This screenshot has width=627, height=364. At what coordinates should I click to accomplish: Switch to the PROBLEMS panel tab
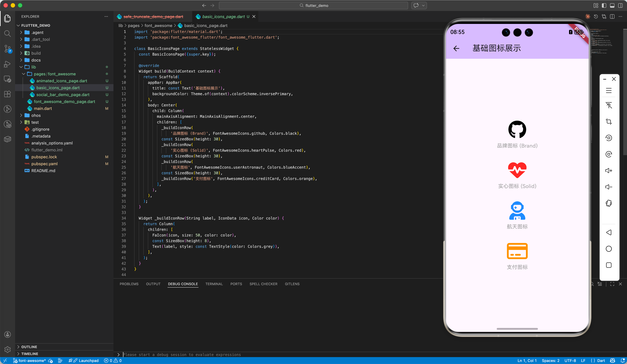pyautogui.click(x=129, y=284)
